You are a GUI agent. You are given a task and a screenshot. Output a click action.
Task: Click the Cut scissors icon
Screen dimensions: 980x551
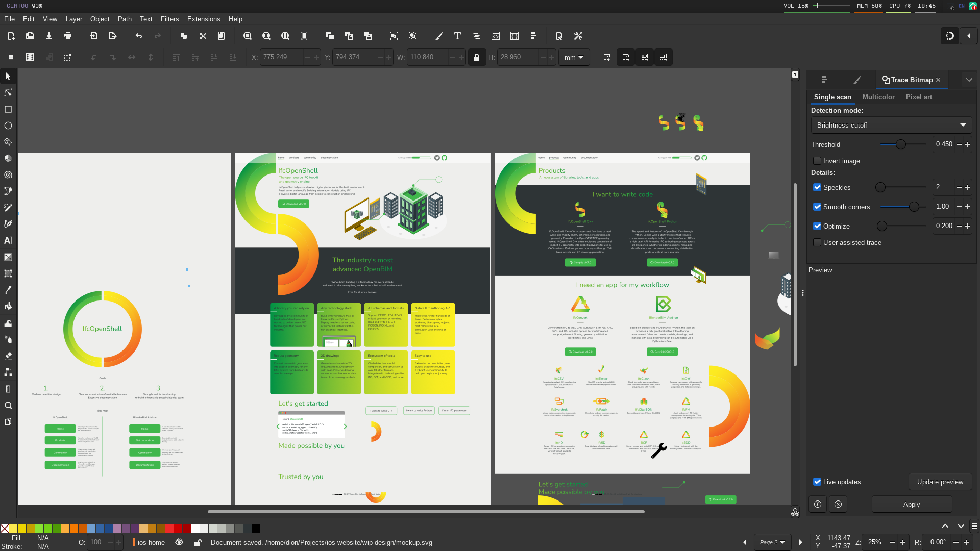pyautogui.click(x=203, y=36)
